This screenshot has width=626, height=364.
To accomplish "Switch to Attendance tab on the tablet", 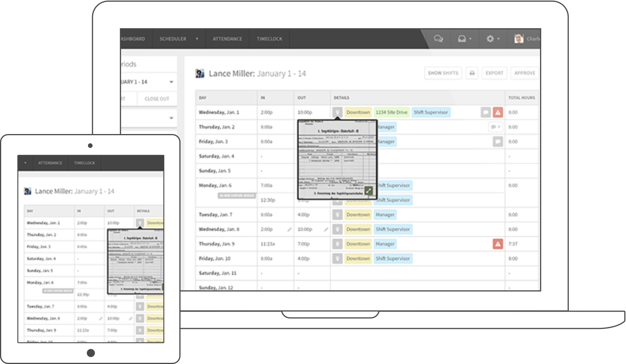I will [x=50, y=163].
